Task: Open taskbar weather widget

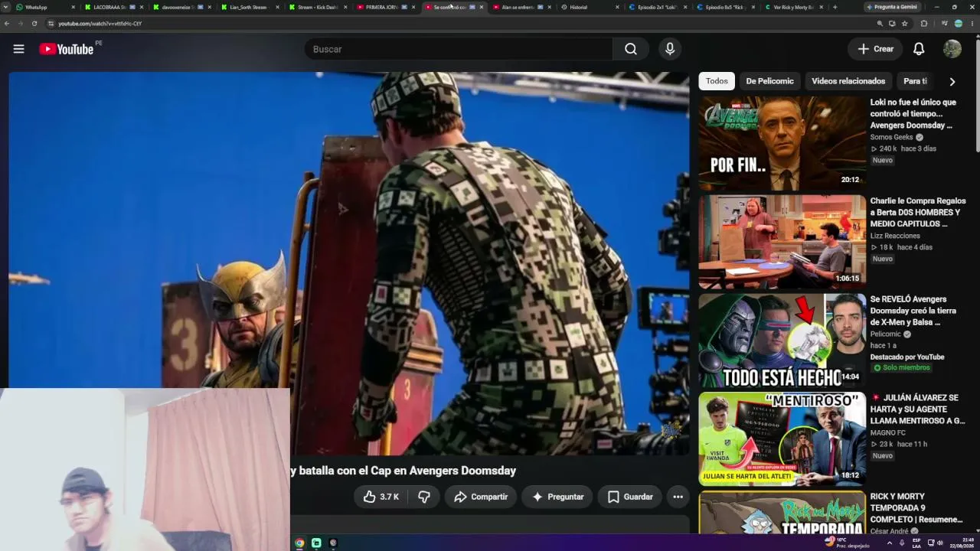Action: point(847,543)
